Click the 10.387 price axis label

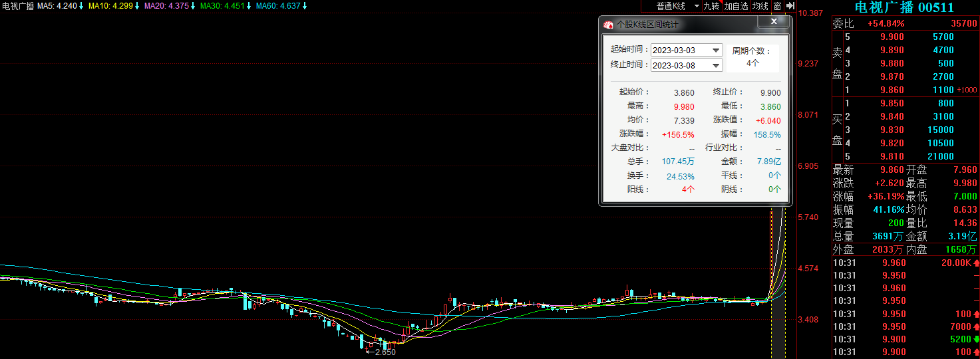pos(811,13)
